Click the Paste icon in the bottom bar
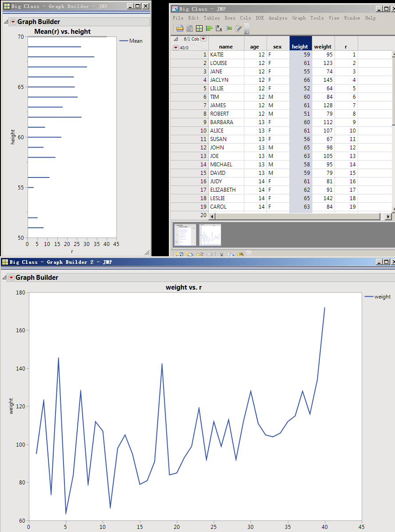395x532 pixels. (x=240, y=254)
